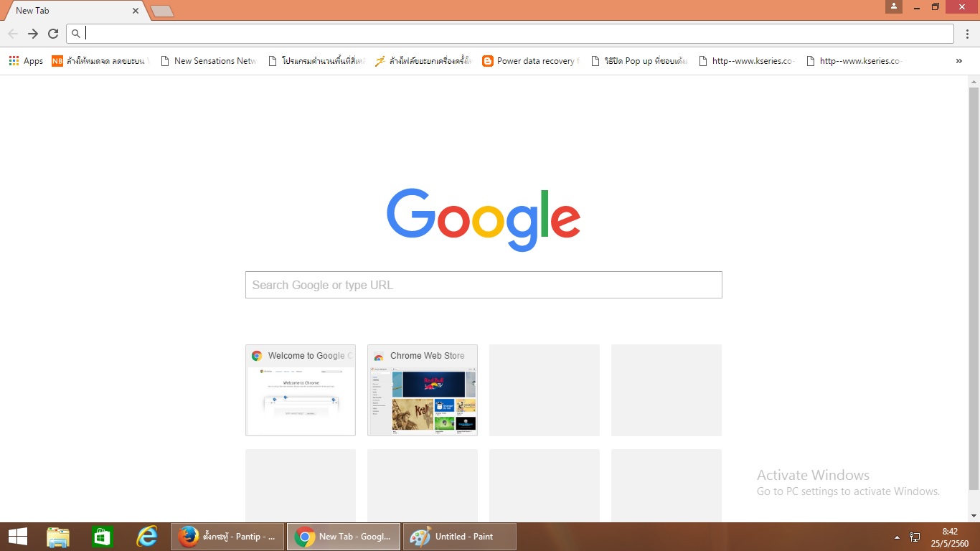The image size is (980, 551).
Task: Open the Windows Store taskbar icon
Action: [x=103, y=537]
